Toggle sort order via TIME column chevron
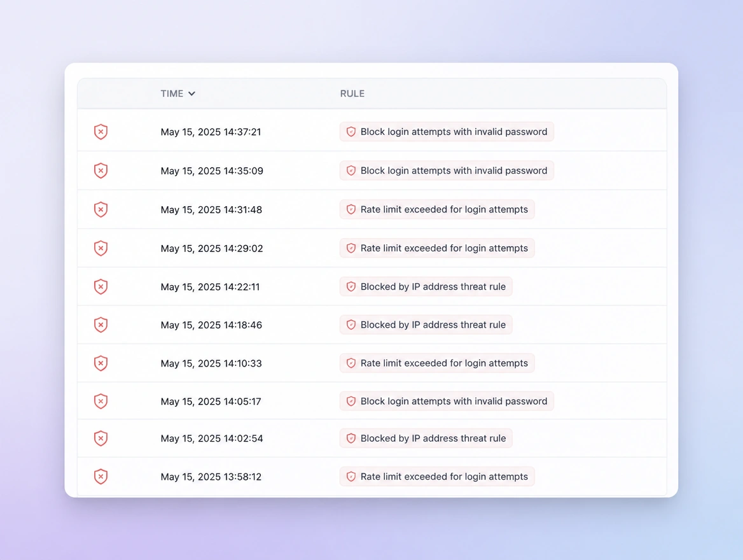 point(191,94)
